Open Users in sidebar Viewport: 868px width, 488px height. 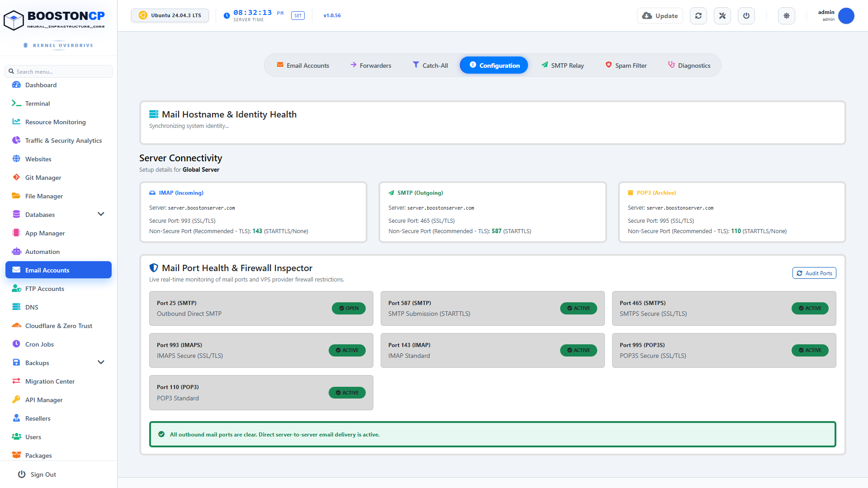(58, 437)
